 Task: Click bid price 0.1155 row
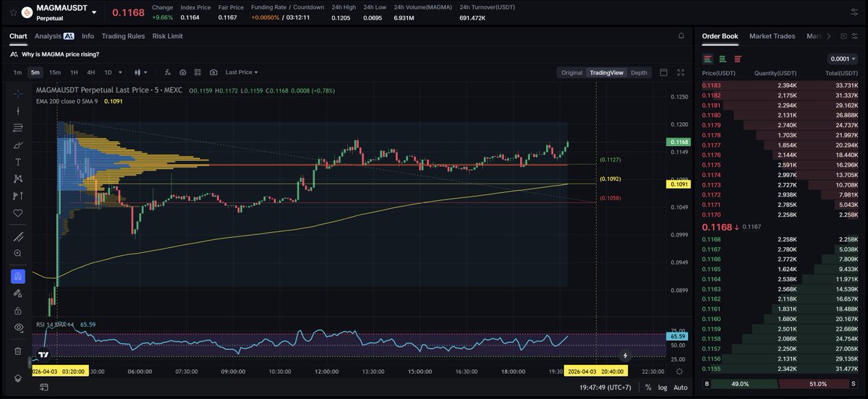(x=781, y=369)
